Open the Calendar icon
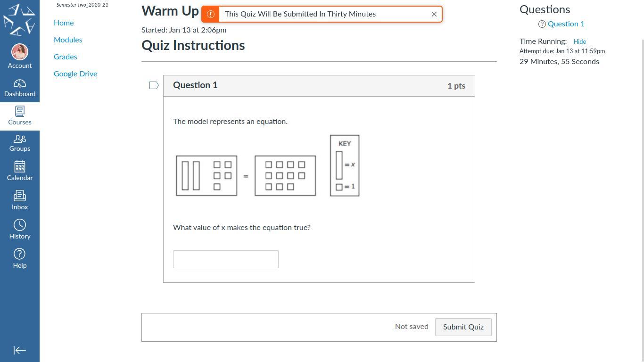Screen dimensions: 644x362 coord(20,167)
